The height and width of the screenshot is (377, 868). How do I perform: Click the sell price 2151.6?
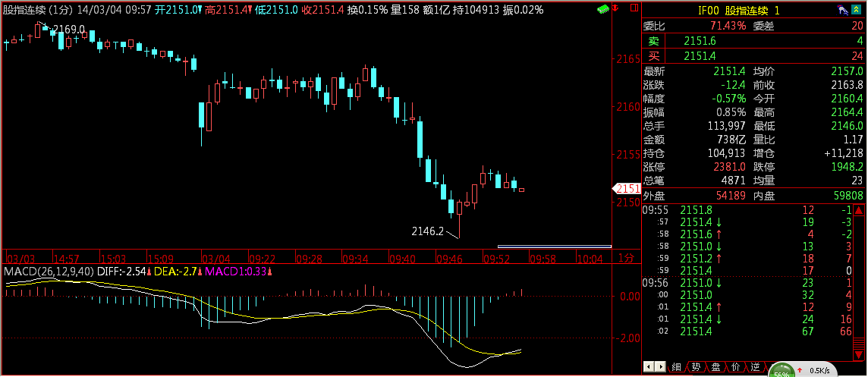pos(700,40)
